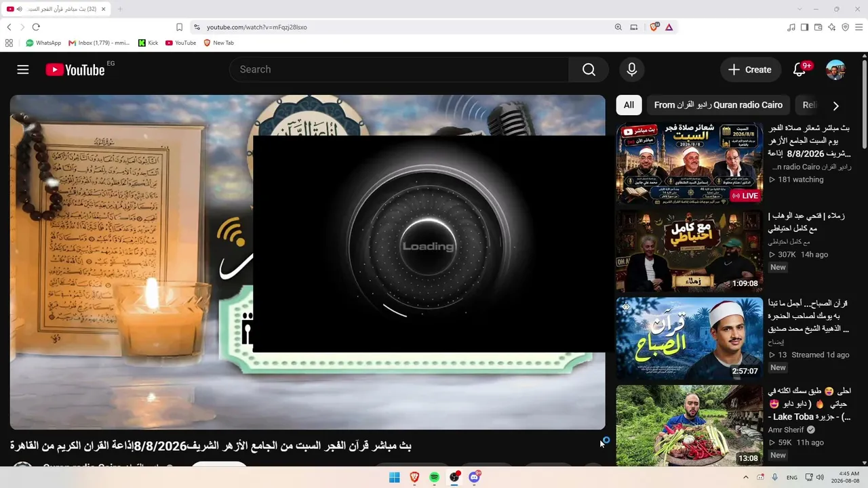Viewport: 868px width, 488px height.
Task: Reload the YouTube page
Action: coord(36,27)
